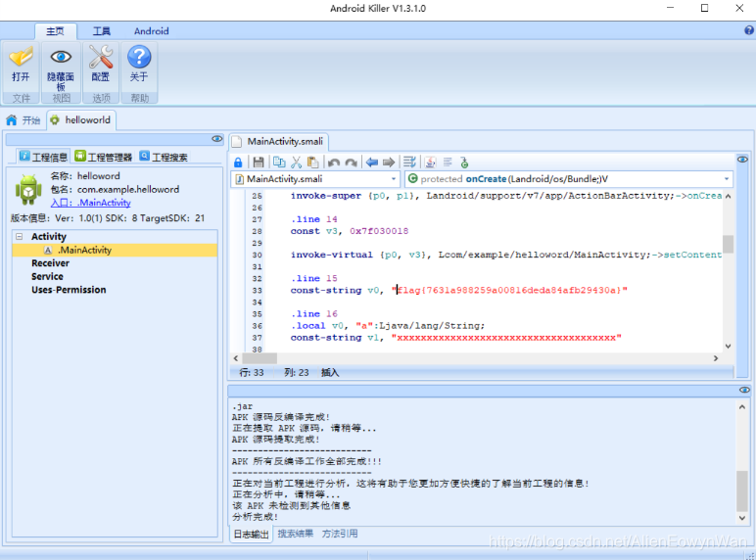Click the green Android robot app icon
The image size is (756, 560).
click(x=28, y=189)
